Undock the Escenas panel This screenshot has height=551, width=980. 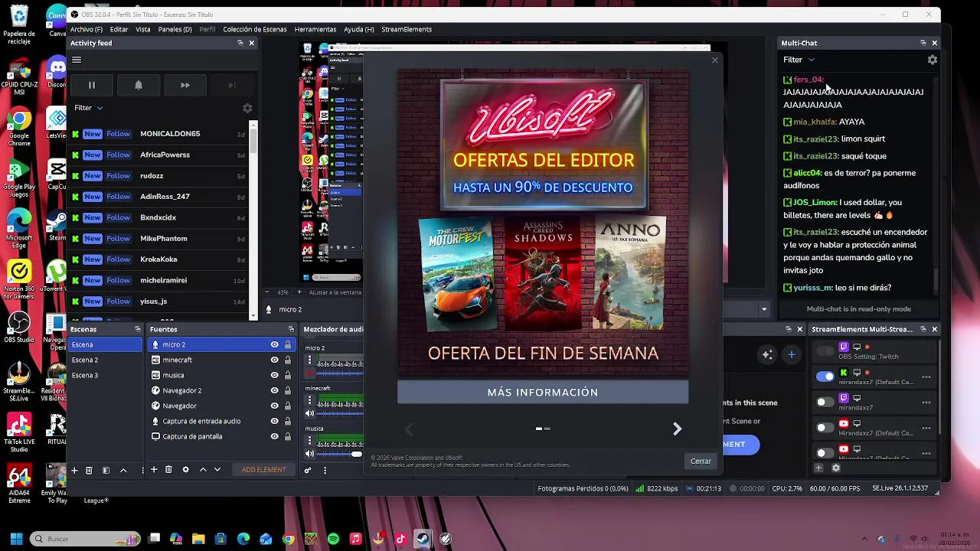click(x=137, y=329)
